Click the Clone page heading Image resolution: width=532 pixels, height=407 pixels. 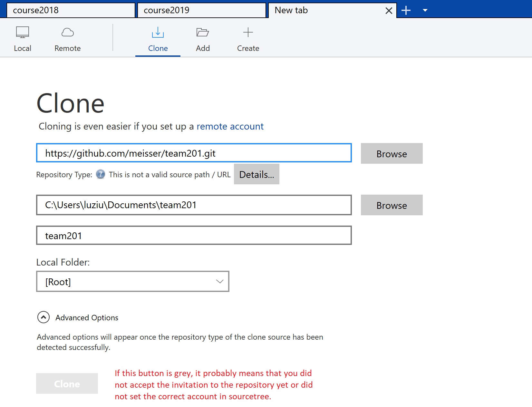tap(71, 103)
